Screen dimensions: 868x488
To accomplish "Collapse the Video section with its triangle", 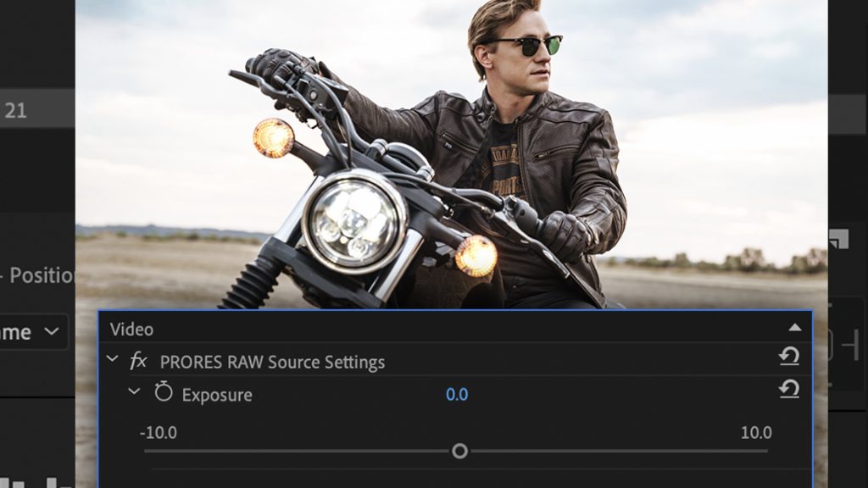I will [796, 330].
